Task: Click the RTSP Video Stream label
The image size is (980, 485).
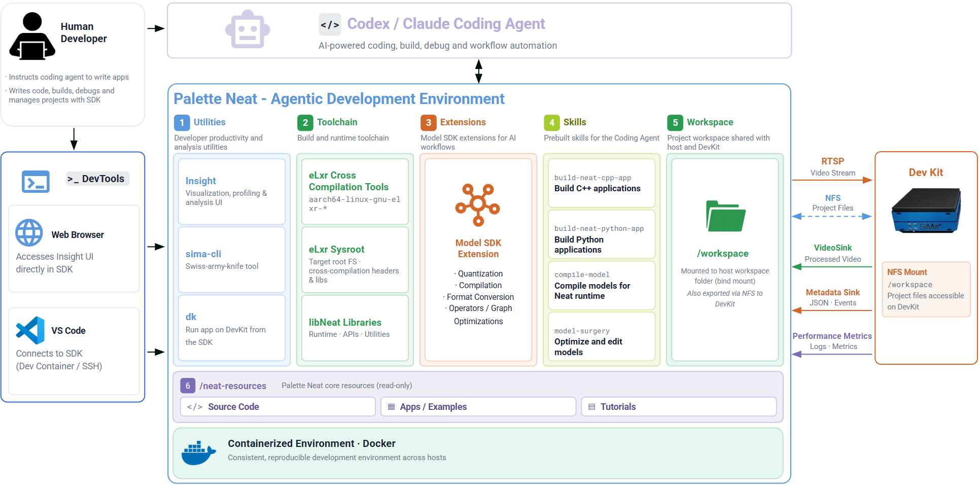Action: (x=833, y=167)
